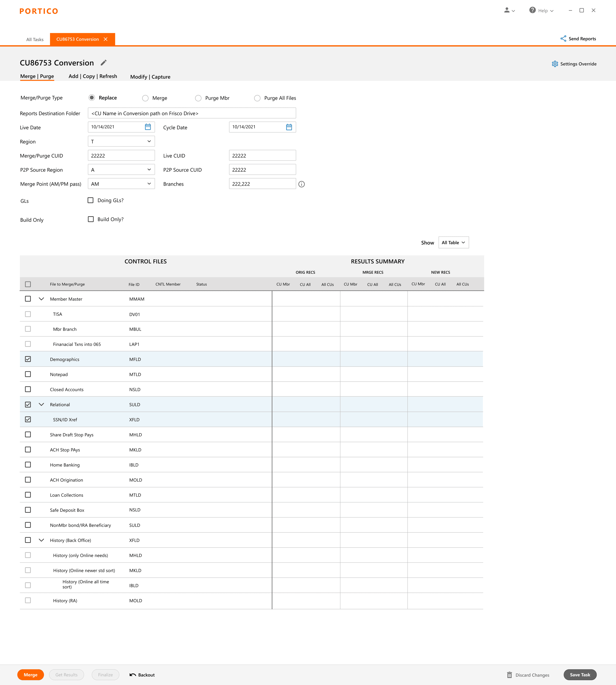Click the pencil edit icon beside title
The image size is (616, 685).
104,63
